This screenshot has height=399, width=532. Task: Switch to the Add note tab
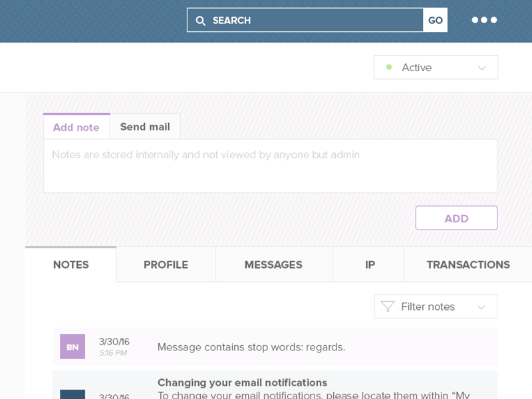(76, 127)
